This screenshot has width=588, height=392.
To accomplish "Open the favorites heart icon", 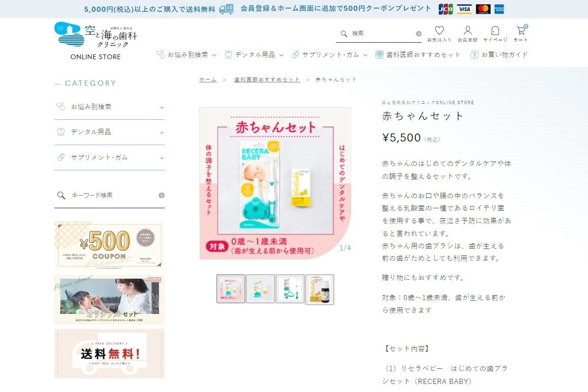I will coord(439,30).
